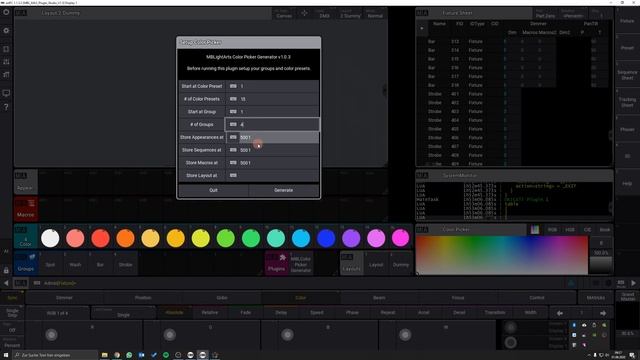Select the Dummy layout pool item

(401, 264)
